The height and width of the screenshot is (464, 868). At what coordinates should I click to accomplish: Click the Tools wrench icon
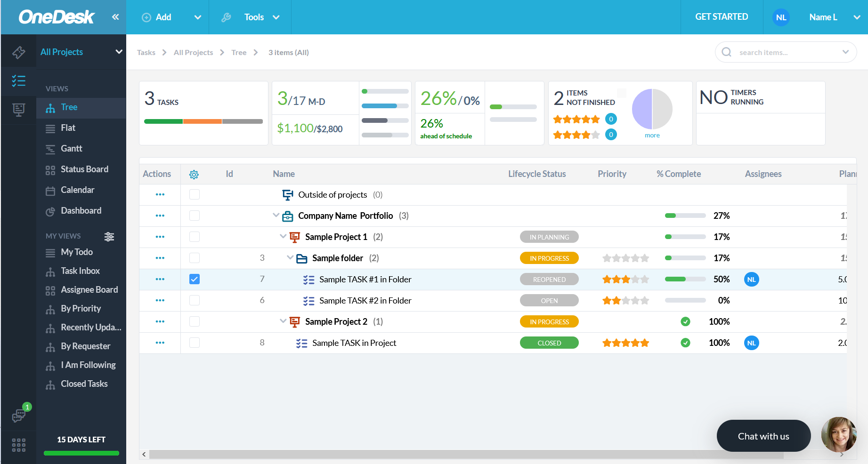(226, 17)
